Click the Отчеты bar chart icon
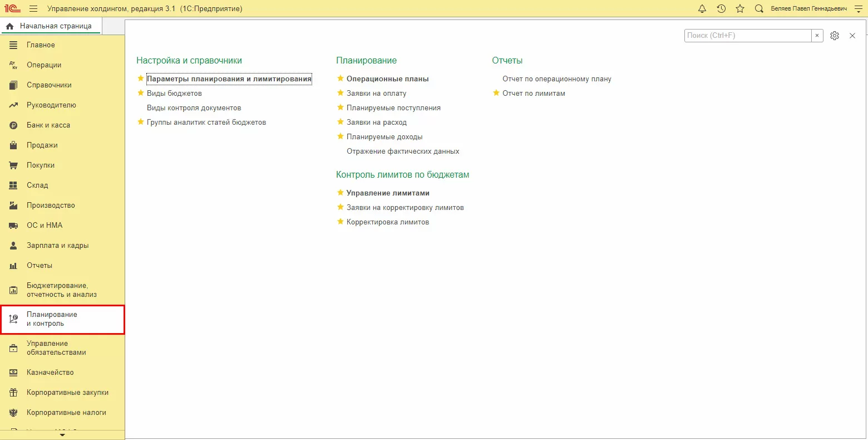Screen dimensions: 868x440 coord(14,266)
